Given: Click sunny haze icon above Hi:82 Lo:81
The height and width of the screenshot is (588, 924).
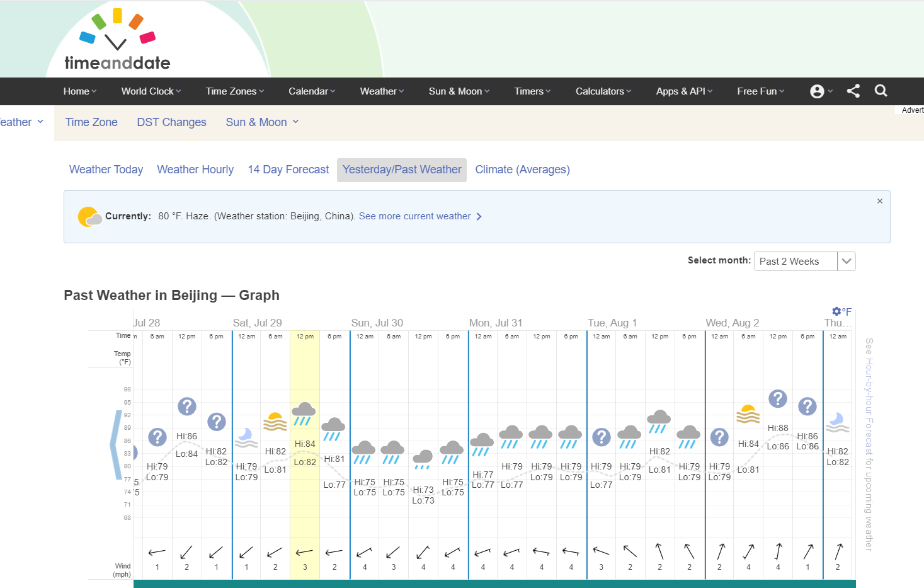Looking at the screenshot, I should (x=275, y=422).
